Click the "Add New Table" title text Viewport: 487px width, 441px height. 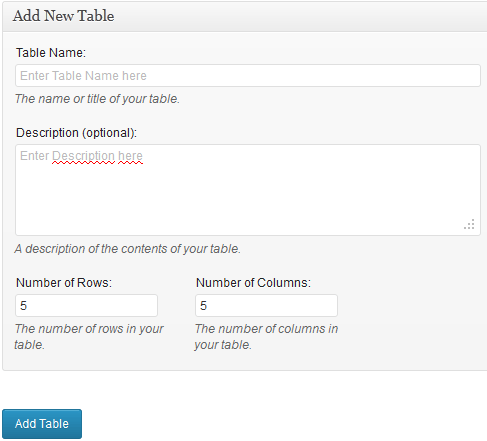64,16
